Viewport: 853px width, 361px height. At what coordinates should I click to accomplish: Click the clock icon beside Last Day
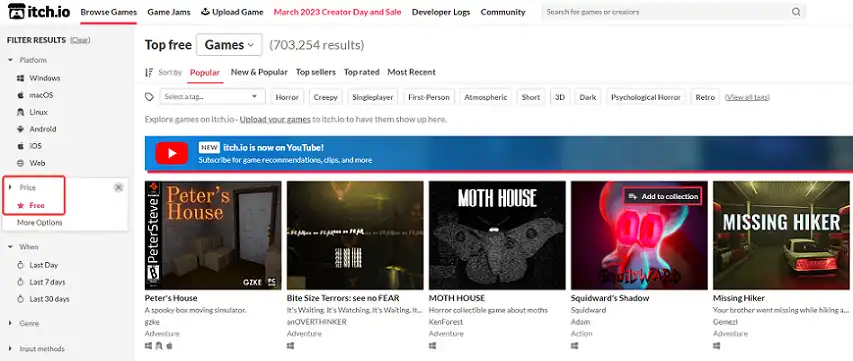tap(21, 265)
